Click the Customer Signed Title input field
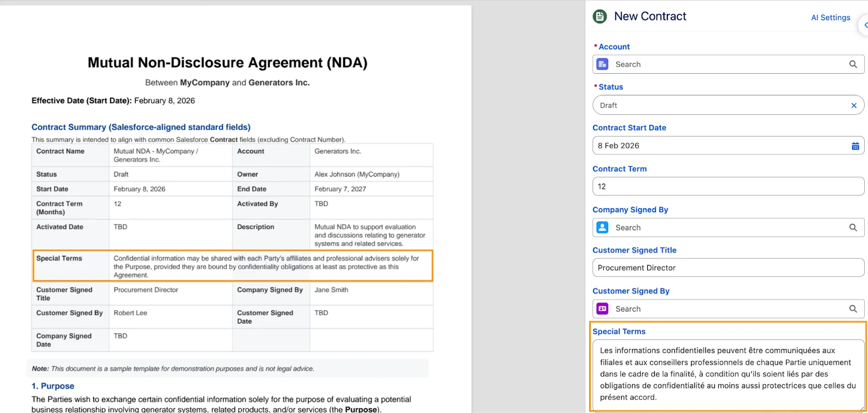 point(727,268)
